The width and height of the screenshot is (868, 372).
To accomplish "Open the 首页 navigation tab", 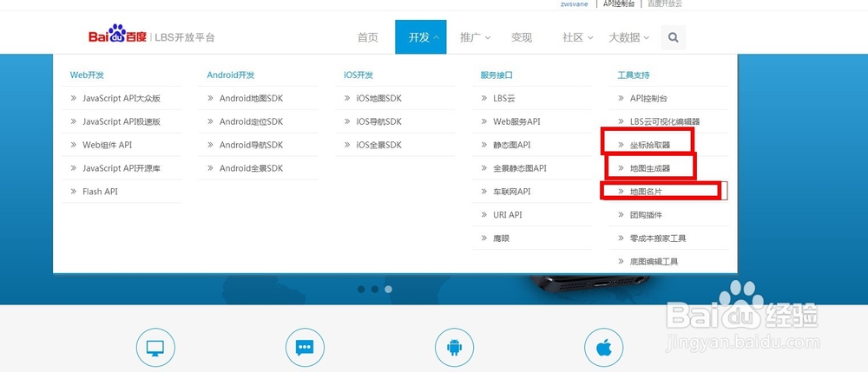I will coord(367,37).
